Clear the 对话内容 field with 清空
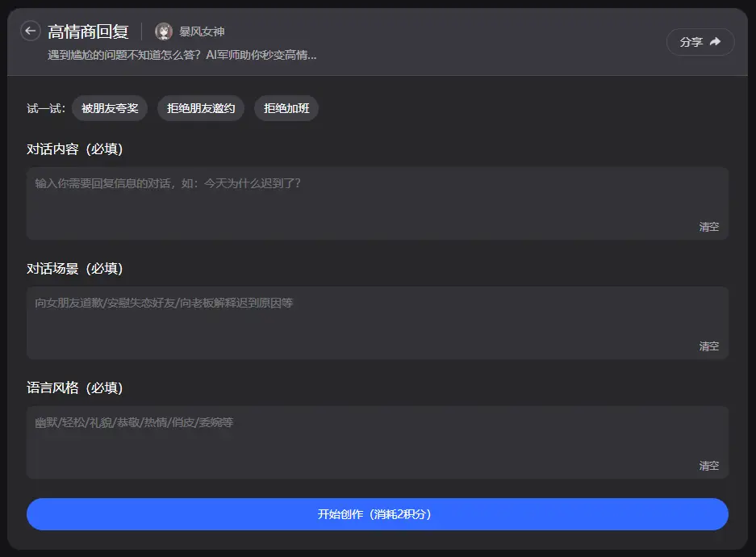 click(709, 227)
